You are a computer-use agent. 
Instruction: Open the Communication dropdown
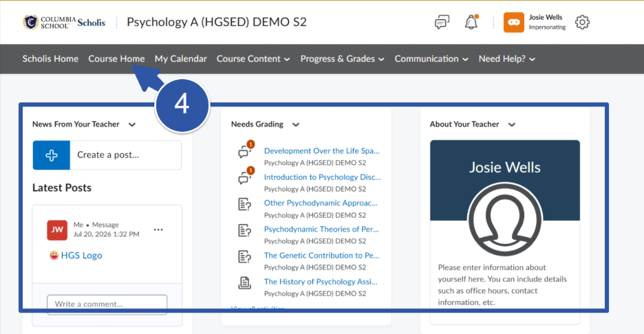coord(431,58)
